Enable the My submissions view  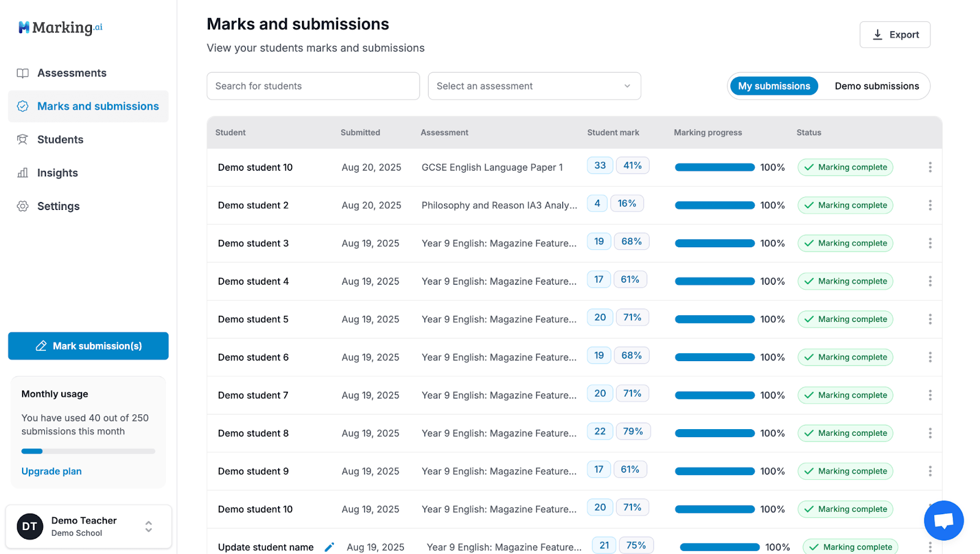coord(774,86)
